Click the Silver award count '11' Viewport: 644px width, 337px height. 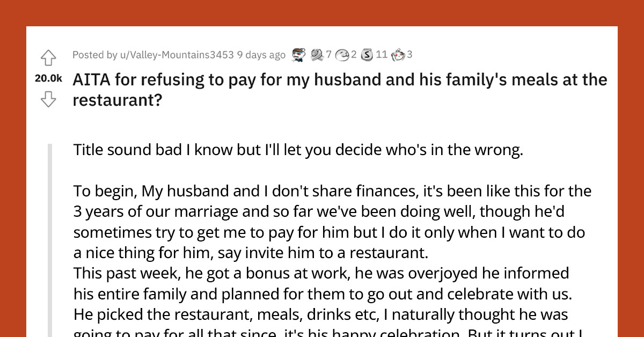382,54
